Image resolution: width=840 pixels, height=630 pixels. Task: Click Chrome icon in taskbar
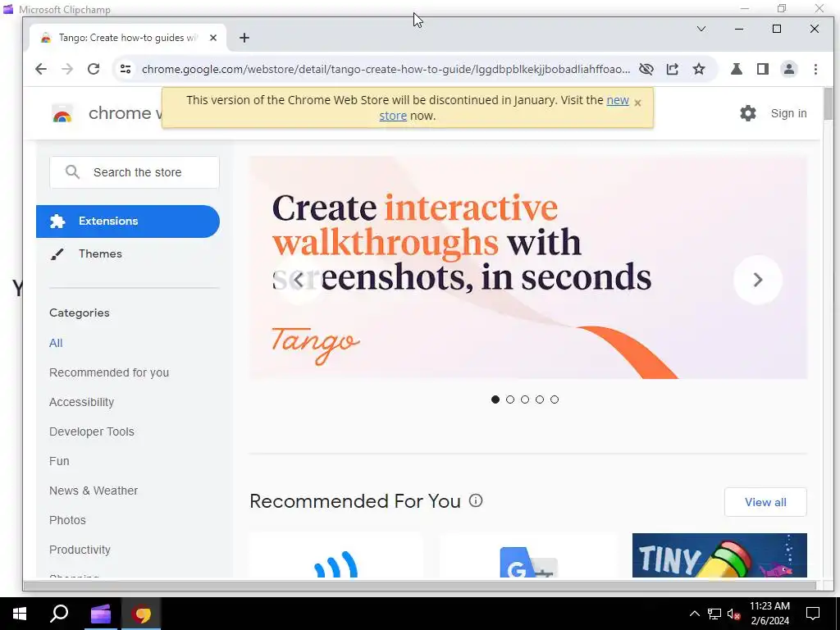141,614
